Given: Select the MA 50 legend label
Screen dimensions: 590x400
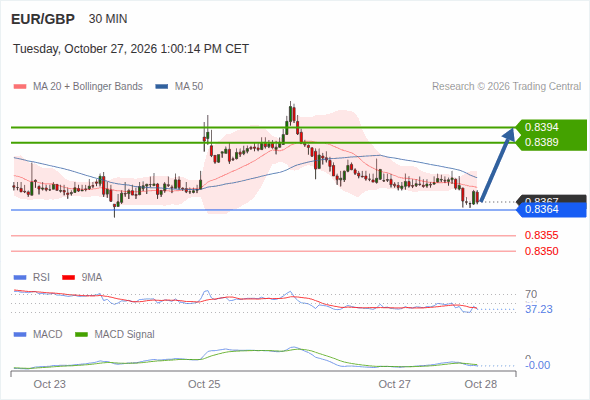Looking at the screenshot, I should (x=189, y=87).
